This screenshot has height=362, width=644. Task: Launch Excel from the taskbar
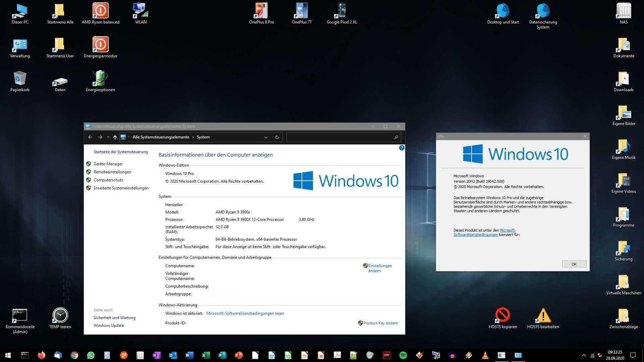(x=206, y=355)
